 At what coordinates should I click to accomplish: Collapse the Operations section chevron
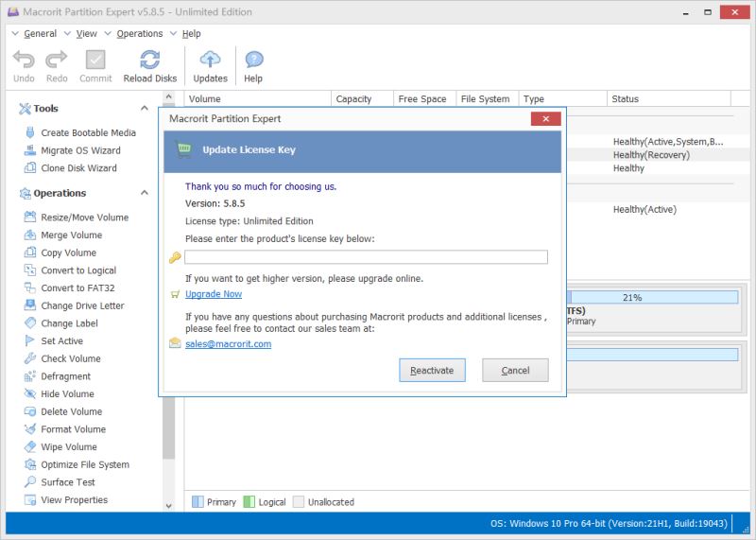[x=145, y=193]
